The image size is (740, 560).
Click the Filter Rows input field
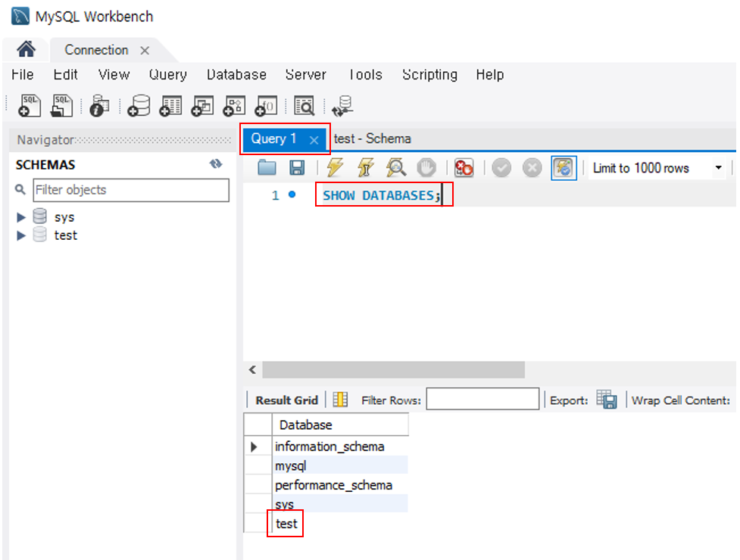(x=482, y=399)
